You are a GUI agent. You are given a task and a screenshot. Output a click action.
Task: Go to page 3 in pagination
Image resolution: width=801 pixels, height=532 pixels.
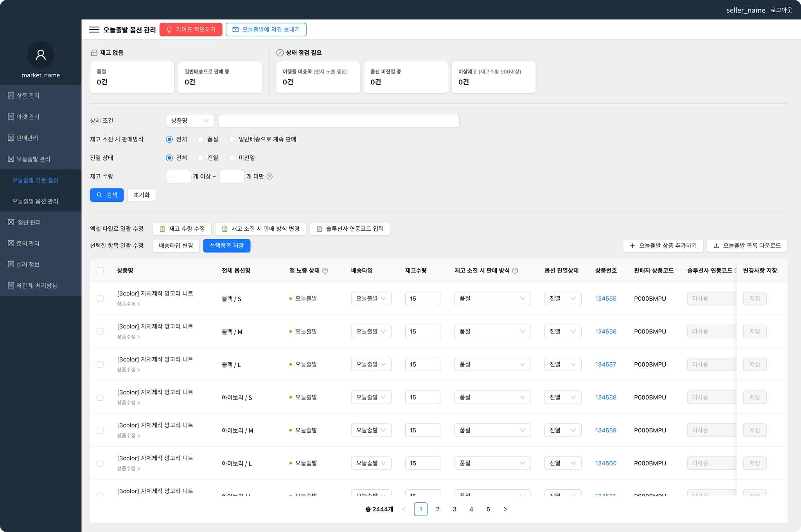(x=454, y=509)
